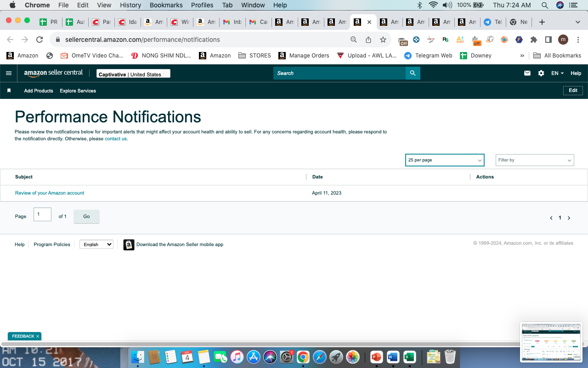Open the History menu in the menu bar

click(130, 5)
